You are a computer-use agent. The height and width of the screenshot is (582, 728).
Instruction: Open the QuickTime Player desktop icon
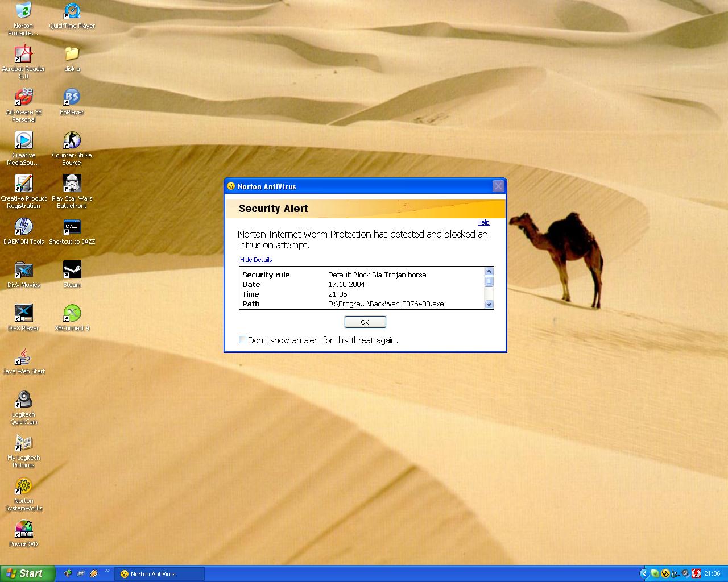72,15
